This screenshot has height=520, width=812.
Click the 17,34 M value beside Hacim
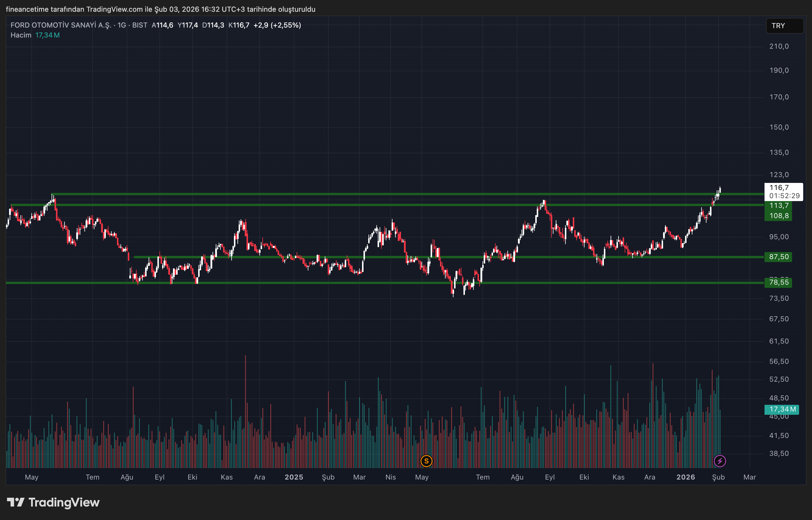[x=47, y=35]
